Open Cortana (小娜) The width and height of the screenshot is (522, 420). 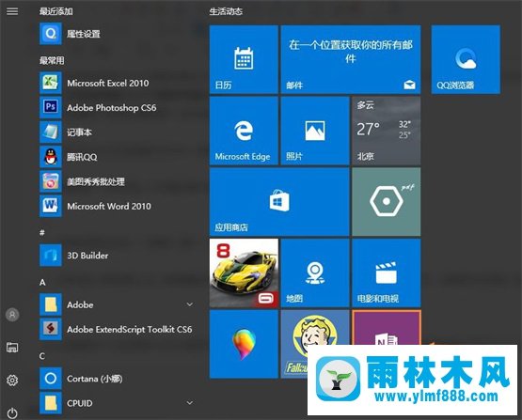coord(117,379)
